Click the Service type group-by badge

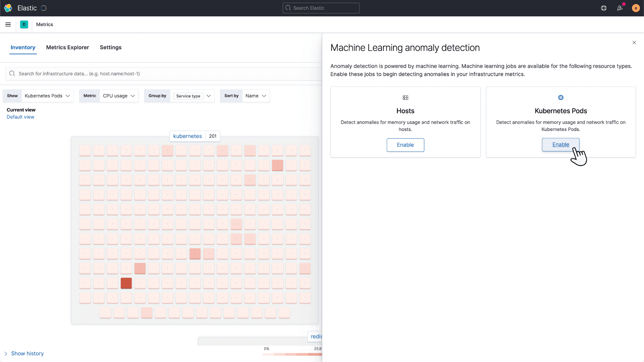(188, 96)
